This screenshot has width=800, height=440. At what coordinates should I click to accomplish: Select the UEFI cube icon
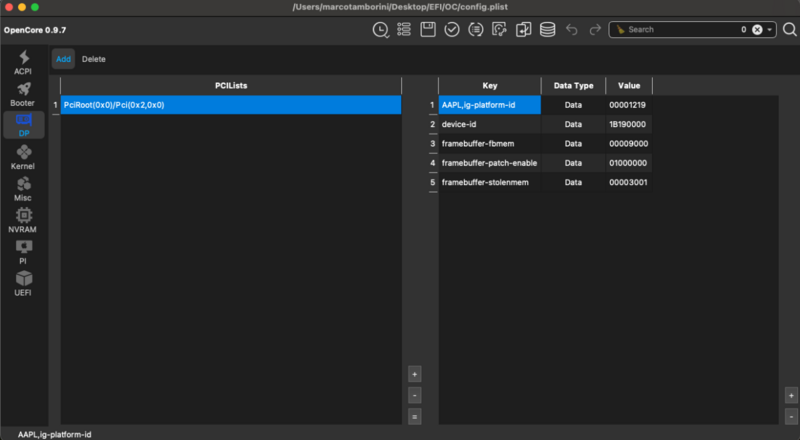23,283
